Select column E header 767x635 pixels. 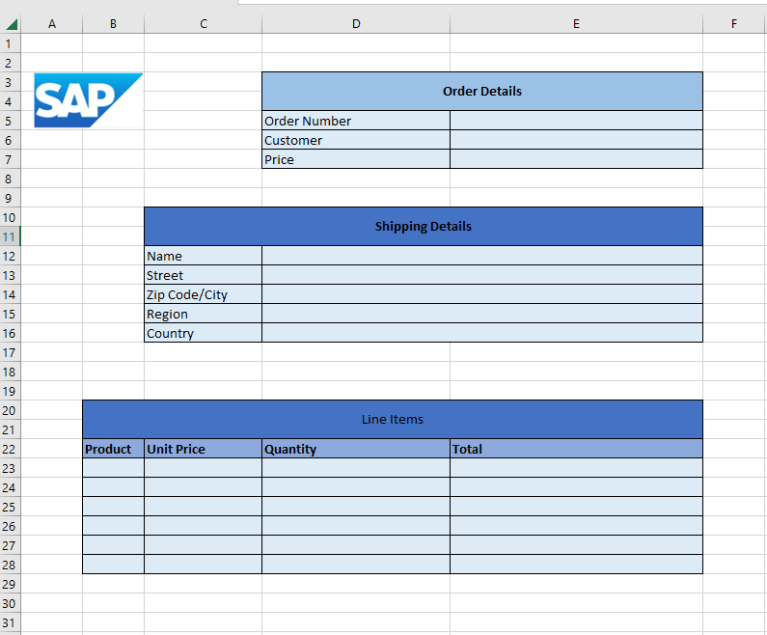[575, 24]
